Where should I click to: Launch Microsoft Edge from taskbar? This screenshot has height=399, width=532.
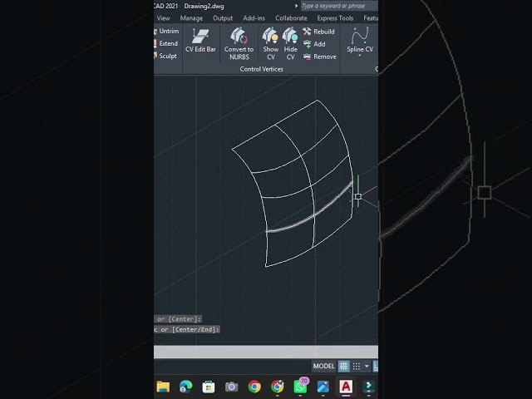tap(186, 387)
